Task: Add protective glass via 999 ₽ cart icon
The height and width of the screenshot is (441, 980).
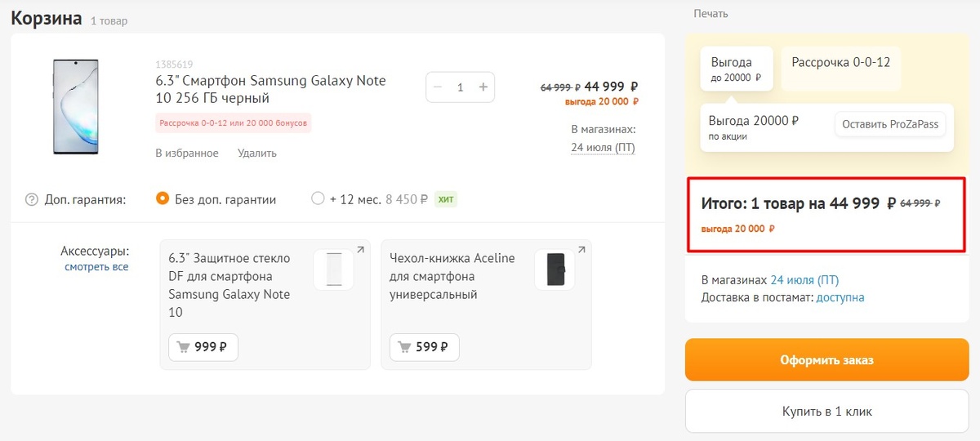Action: (203, 347)
